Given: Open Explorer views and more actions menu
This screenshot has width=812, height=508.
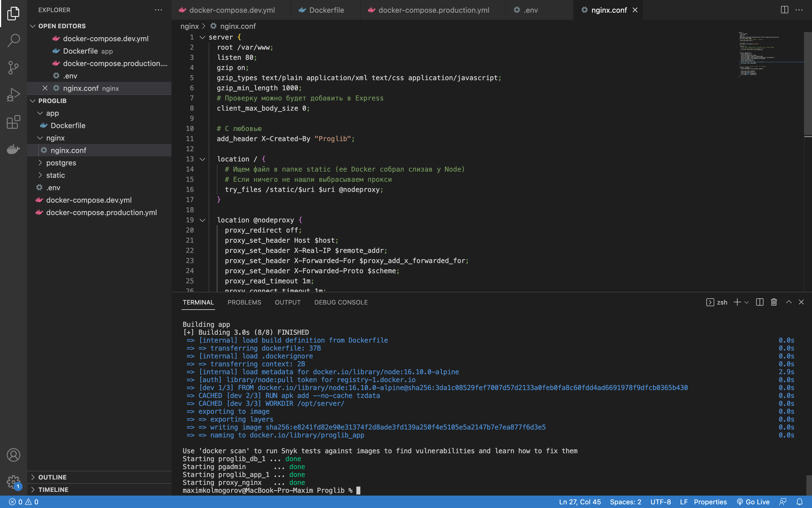Looking at the screenshot, I should coord(158,10).
